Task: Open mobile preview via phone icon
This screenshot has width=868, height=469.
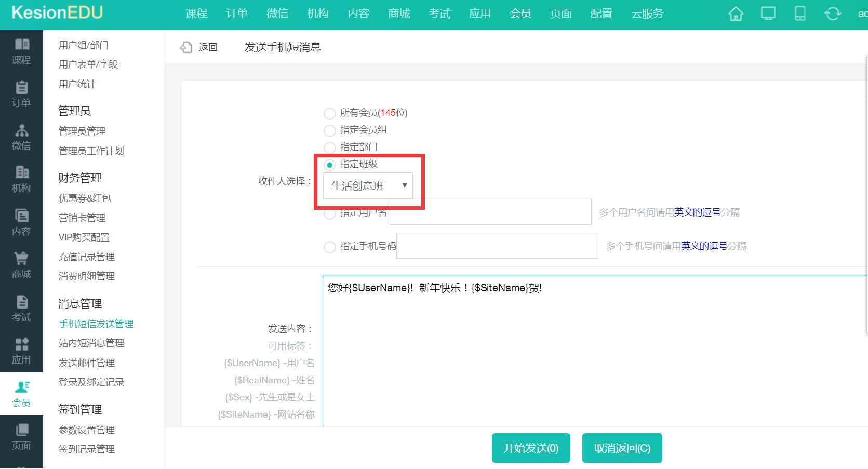Action: [799, 14]
